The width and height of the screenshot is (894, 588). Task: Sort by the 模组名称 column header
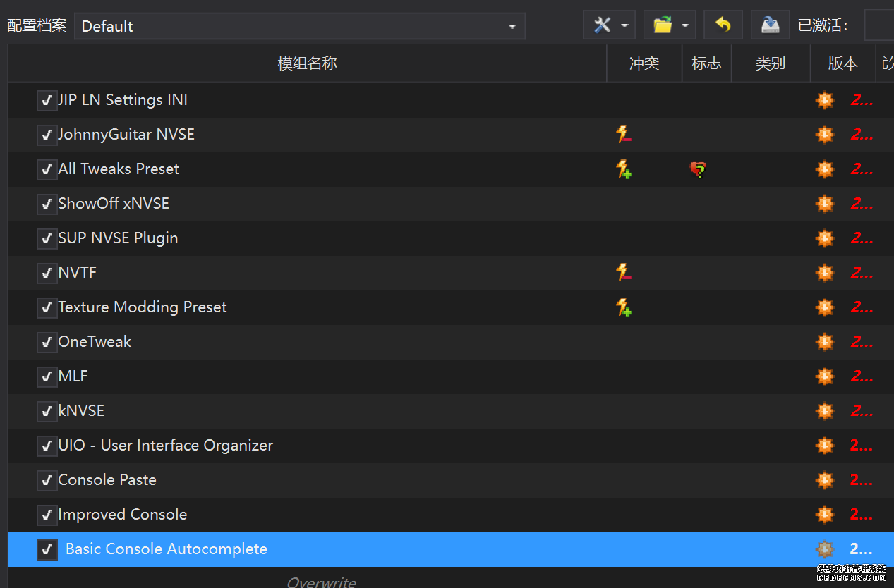point(307,63)
